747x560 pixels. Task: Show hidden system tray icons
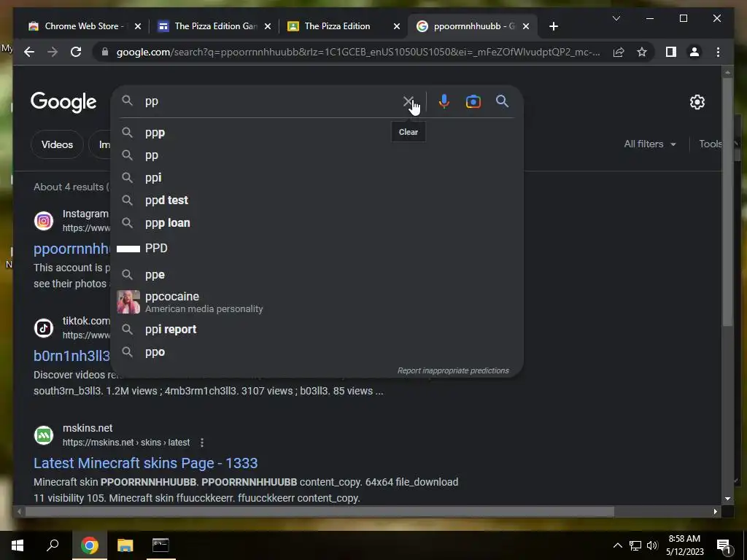point(617,545)
